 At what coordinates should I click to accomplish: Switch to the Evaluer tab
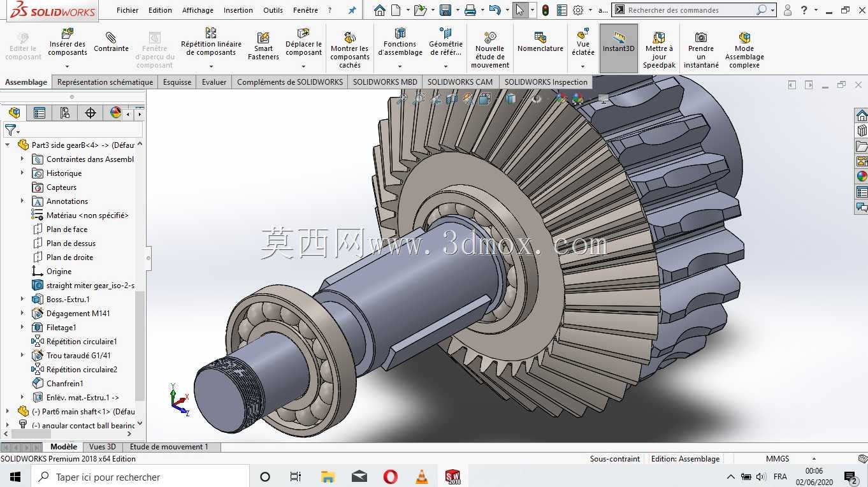click(214, 82)
